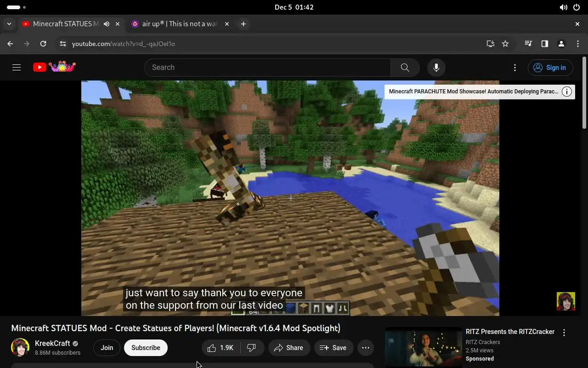Click the video title text
Image resolution: width=588 pixels, height=368 pixels.
click(x=176, y=328)
